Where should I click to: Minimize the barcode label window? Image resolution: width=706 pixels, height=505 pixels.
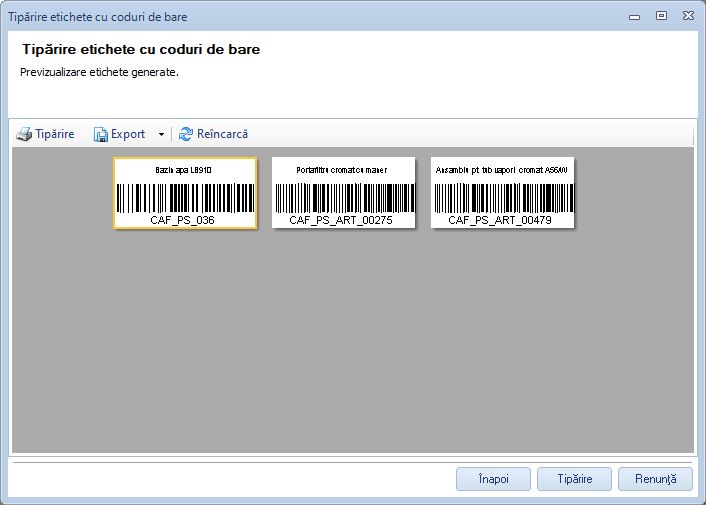pyautogui.click(x=634, y=17)
